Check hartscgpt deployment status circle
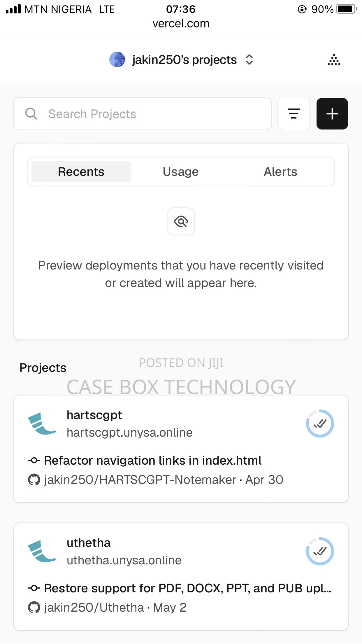Screen dimensions: 362x644 coord(320,423)
